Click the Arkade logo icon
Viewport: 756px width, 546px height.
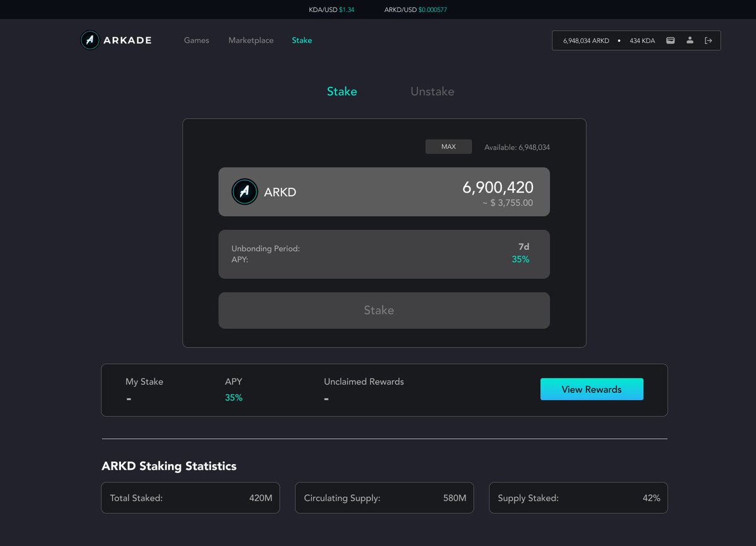pos(89,40)
